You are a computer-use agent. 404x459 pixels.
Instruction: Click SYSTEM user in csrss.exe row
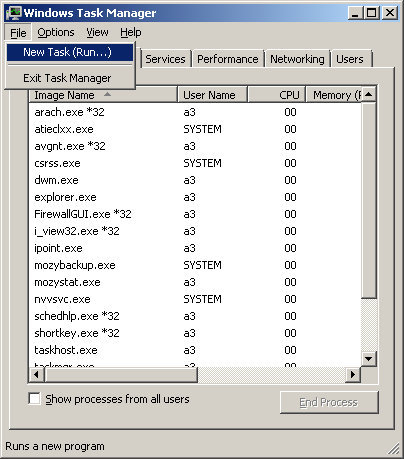pyautogui.click(x=202, y=163)
